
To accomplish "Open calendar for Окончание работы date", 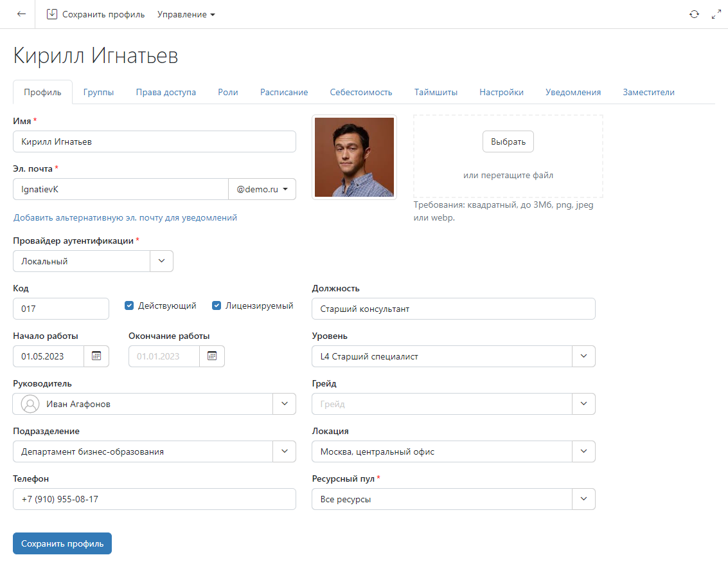I will pyautogui.click(x=212, y=356).
